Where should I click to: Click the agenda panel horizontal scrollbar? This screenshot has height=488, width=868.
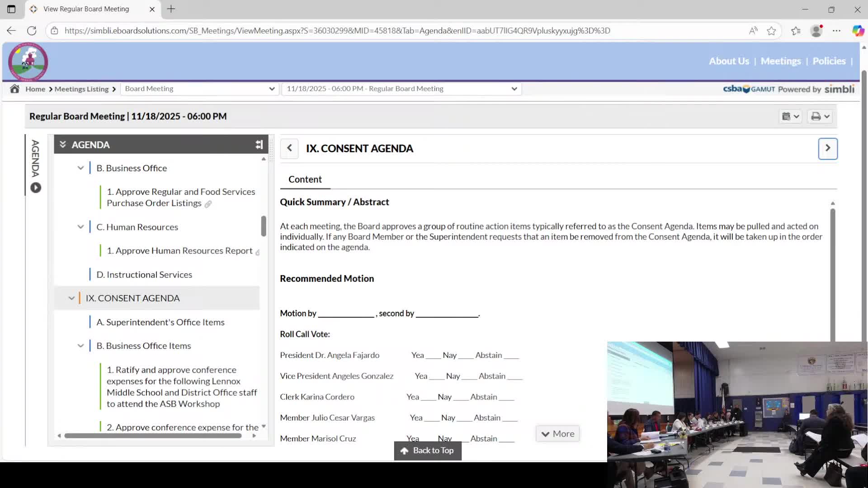point(153,436)
